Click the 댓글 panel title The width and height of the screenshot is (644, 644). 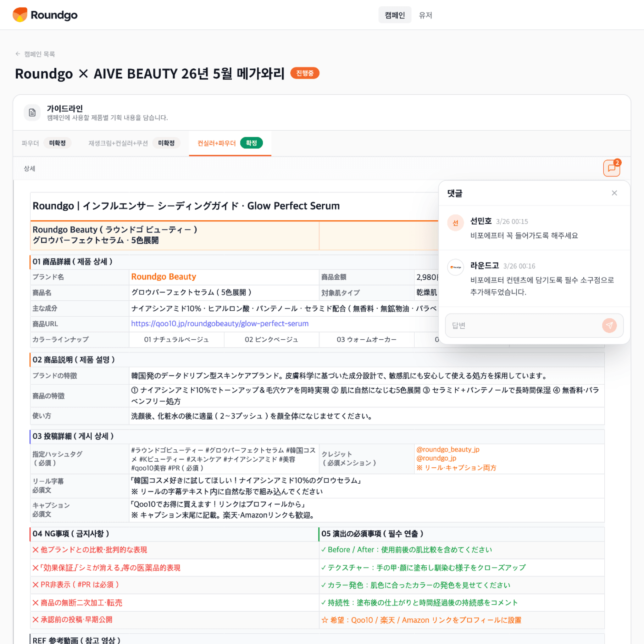coord(455,193)
